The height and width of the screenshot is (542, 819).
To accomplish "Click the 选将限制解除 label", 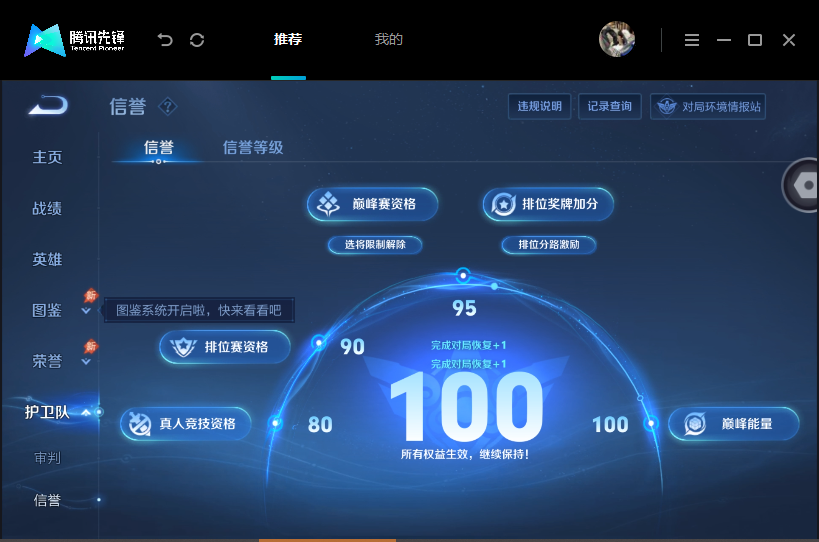I will [375, 244].
